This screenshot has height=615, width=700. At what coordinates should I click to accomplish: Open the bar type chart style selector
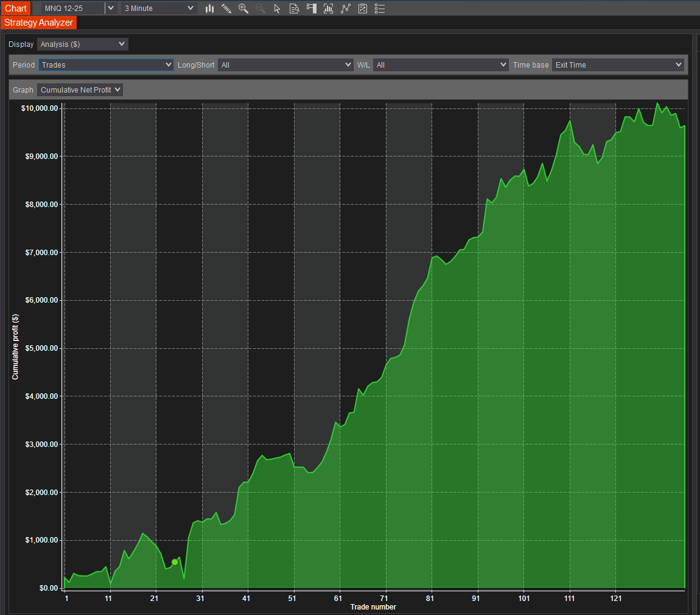coord(210,9)
